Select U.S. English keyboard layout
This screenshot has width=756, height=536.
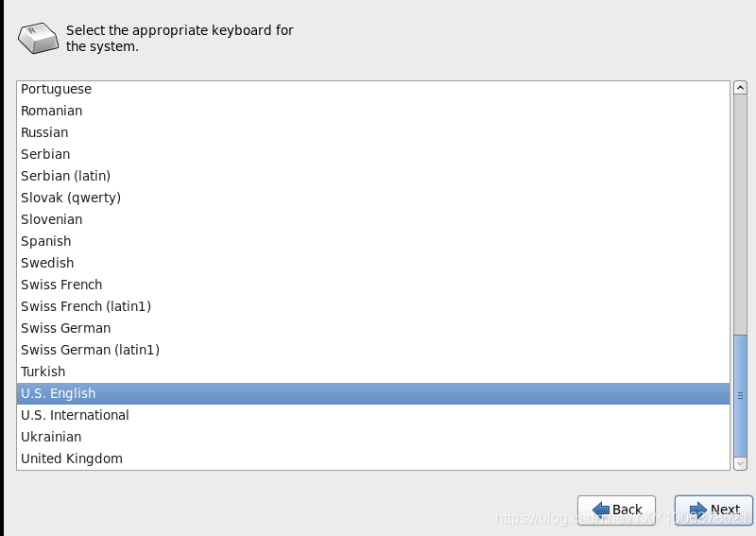point(373,393)
